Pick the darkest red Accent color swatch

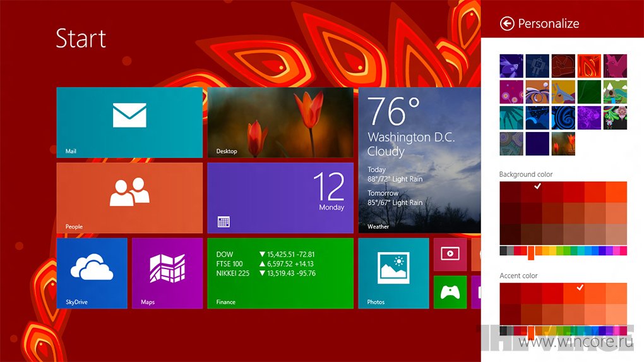coord(510,314)
